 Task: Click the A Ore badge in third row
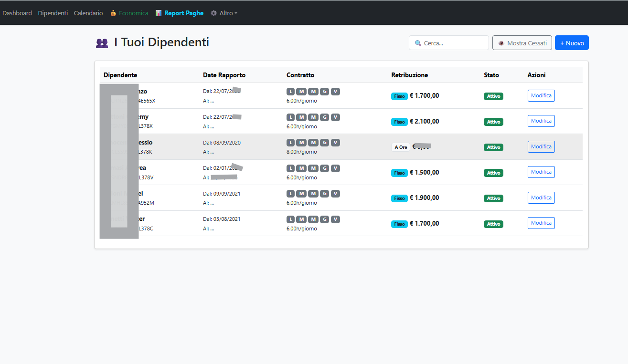point(401,147)
